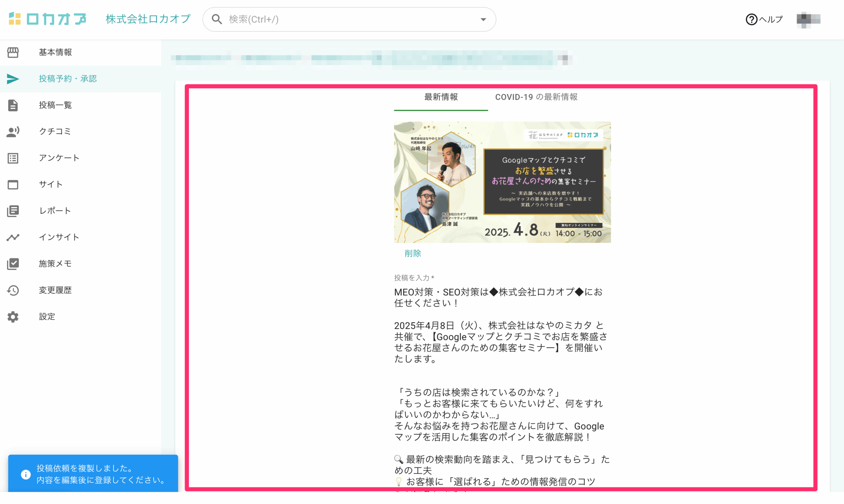
Task: Open 設定 menu item
Action: click(x=80, y=317)
